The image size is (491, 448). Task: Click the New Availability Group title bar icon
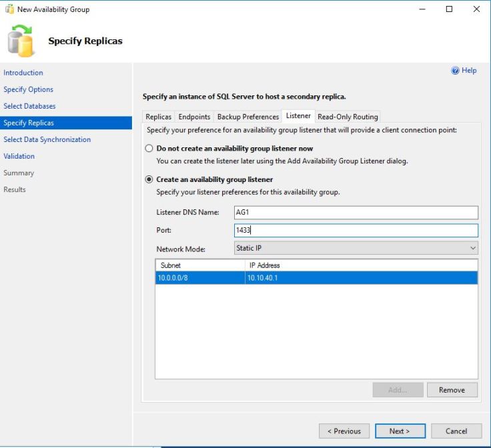point(9,9)
